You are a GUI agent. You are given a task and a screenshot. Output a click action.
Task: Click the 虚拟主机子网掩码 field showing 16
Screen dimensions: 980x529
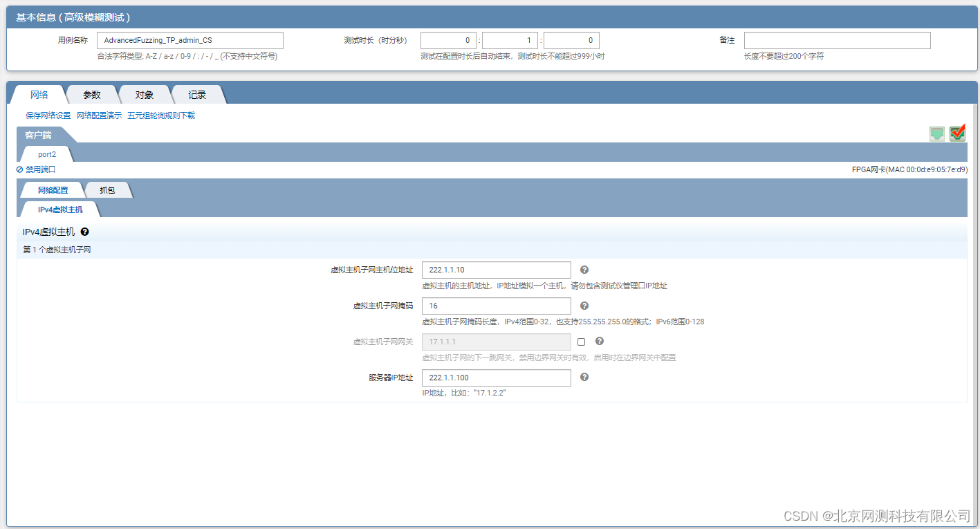point(497,306)
